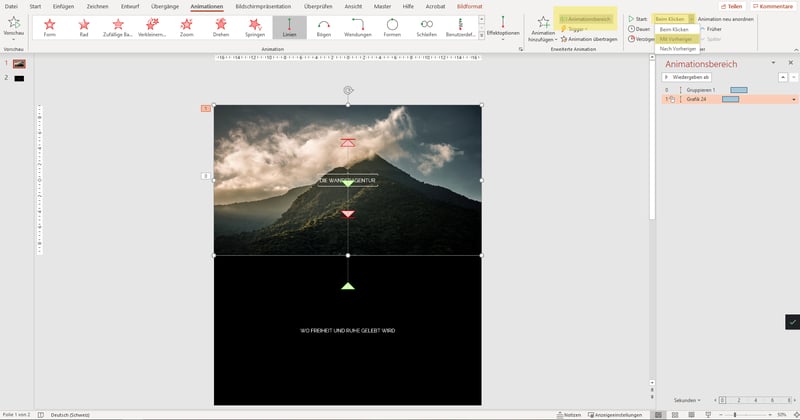Click Animation übertragen painter

589,39
